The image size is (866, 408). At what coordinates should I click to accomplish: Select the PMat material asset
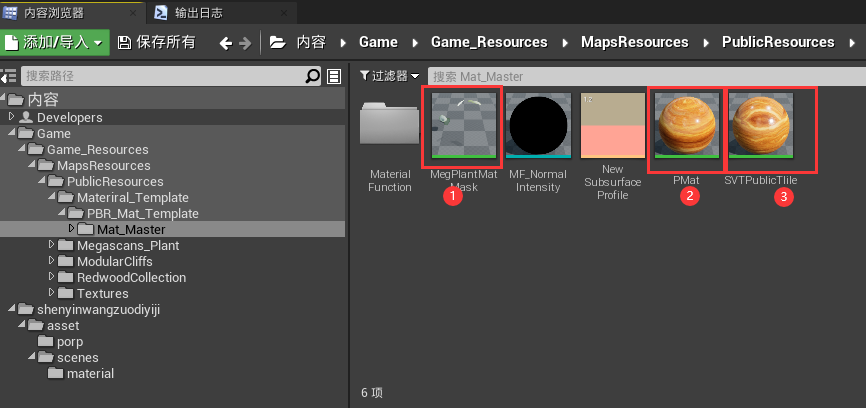687,125
